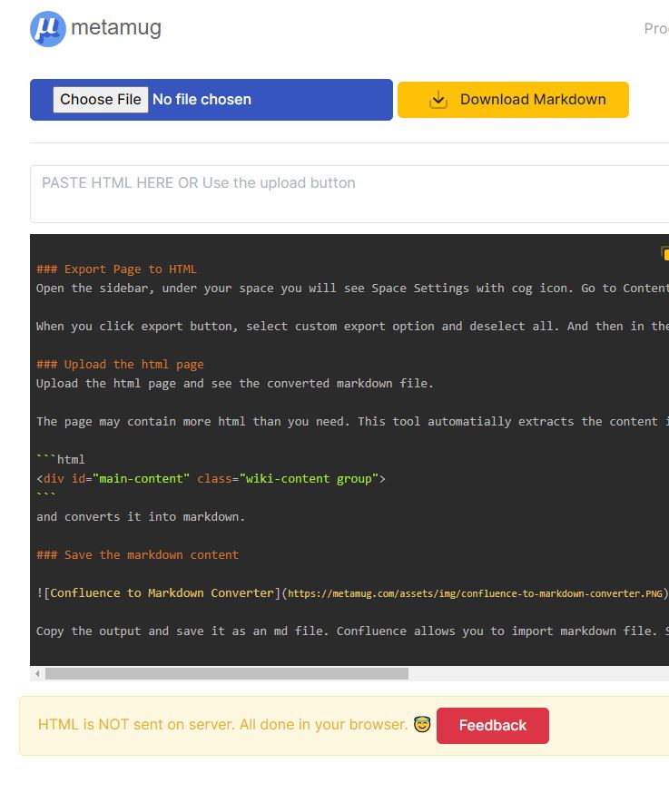
Task: Click the Download Markdown button
Action: 513,100
